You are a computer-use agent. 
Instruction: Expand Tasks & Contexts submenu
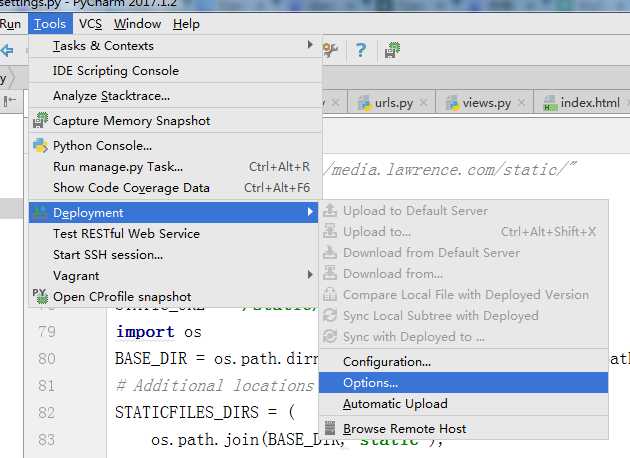(175, 46)
